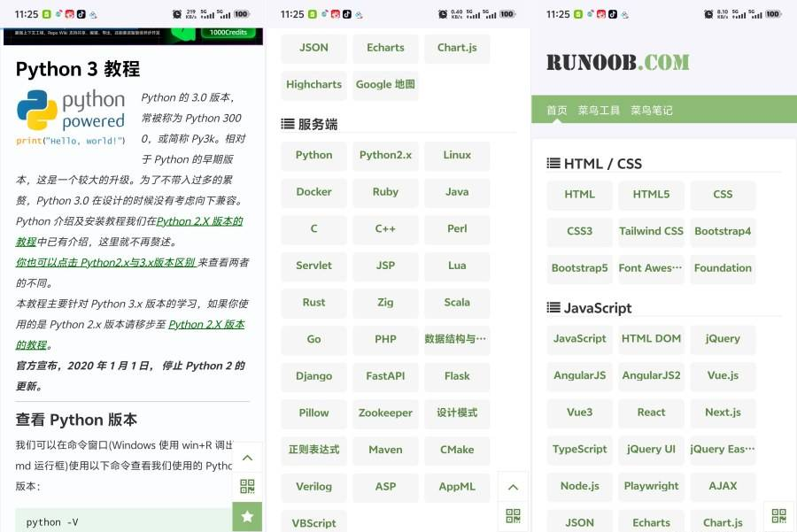Tap the green star favorite icon
797x532 pixels.
pyautogui.click(x=247, y=516)
